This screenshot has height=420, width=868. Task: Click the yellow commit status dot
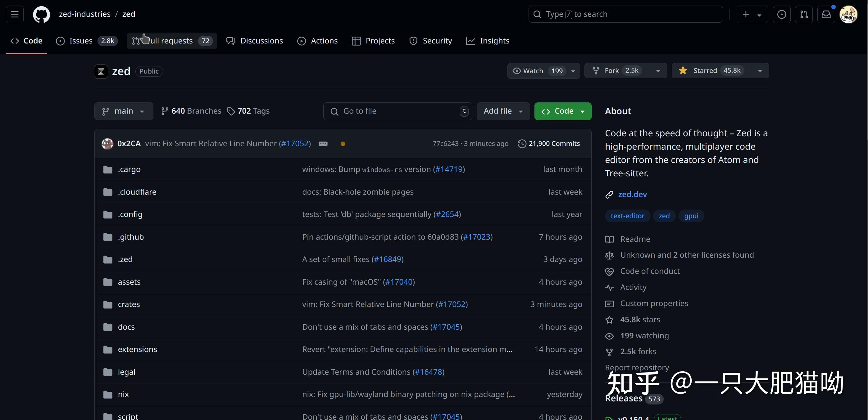[x=343, y=144]
